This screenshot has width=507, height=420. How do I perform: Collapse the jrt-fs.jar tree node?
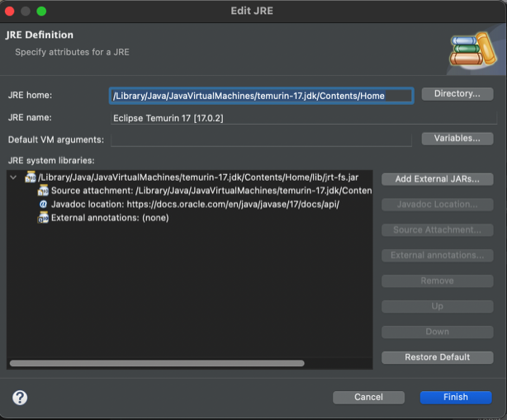coord(14,177)
